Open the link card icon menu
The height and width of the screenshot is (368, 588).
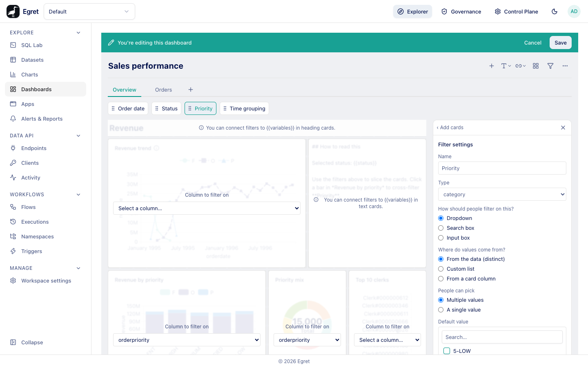point(521,66)
